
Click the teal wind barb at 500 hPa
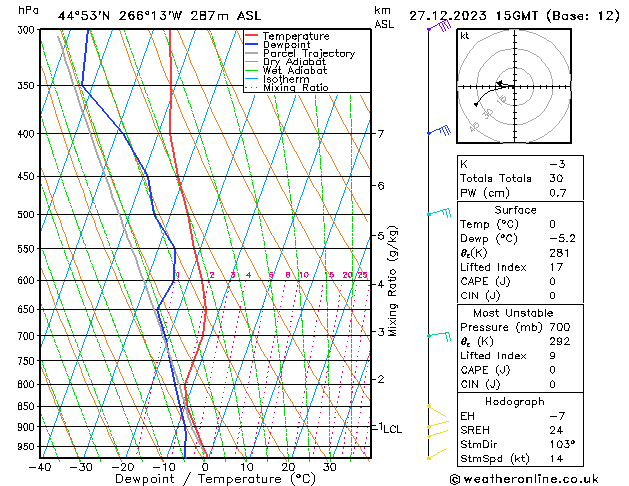[x=439, y=212]
